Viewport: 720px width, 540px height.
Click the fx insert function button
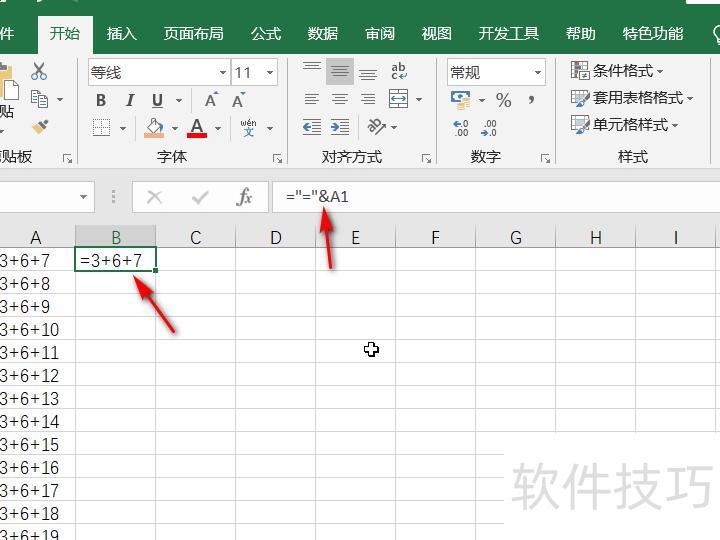pyautogui.click(x=244, y=197)
